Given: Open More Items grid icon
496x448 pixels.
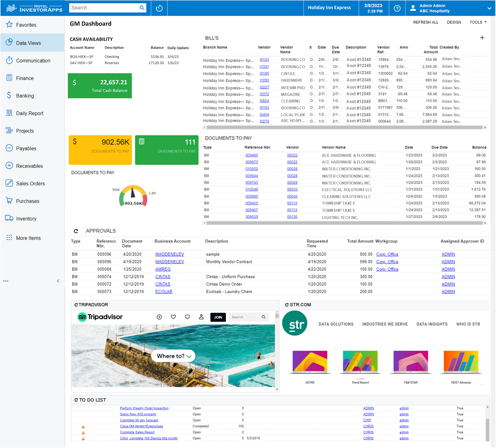Looking at the screenshot, I should (9, 238).
